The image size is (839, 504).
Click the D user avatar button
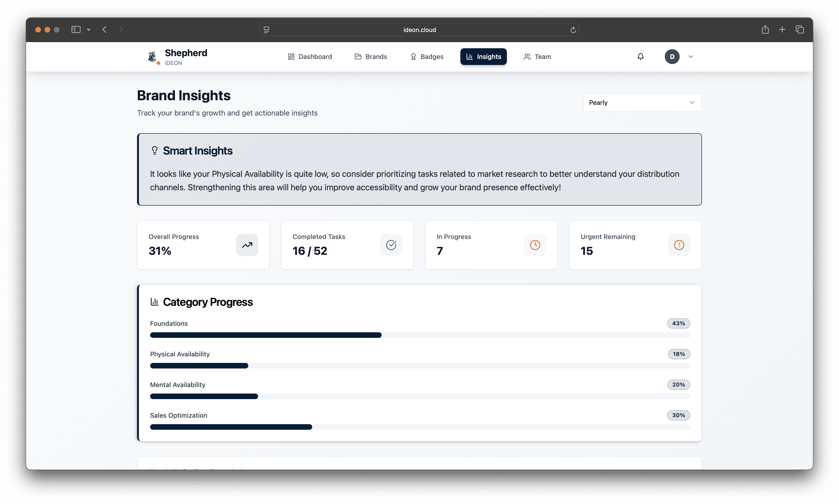pos(672,57)
